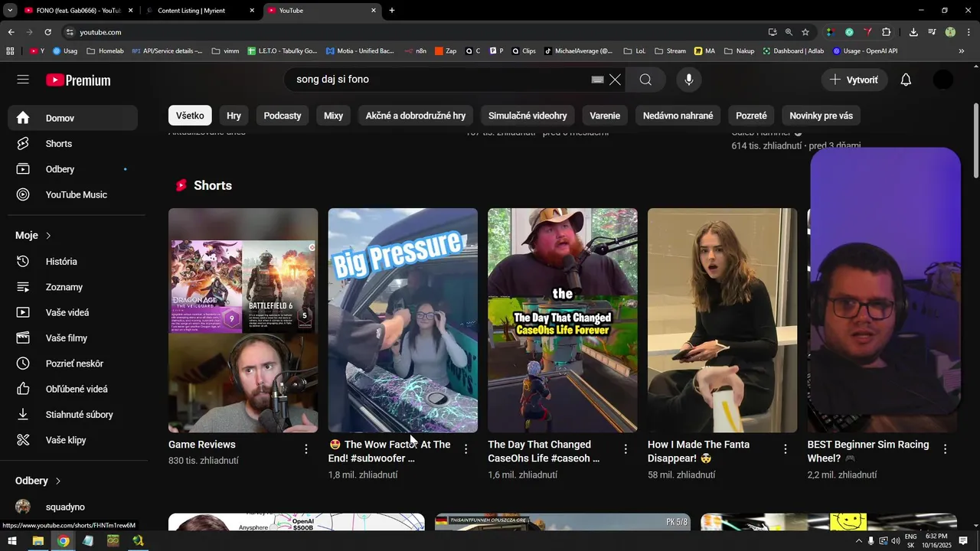Reload the page in Chrome
Screen dimensions: 980x551
pyautogui.click(x=47, y=32)
